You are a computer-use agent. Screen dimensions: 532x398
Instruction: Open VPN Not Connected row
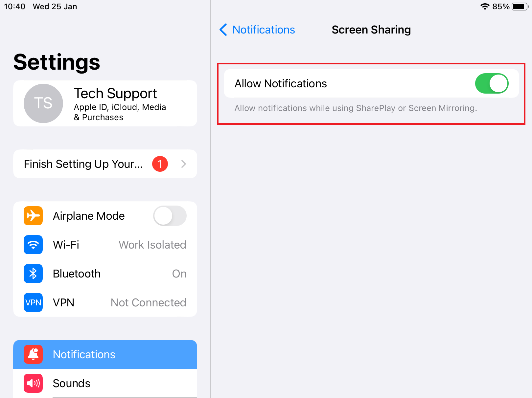pyautogui.click(x=105, y=302)
